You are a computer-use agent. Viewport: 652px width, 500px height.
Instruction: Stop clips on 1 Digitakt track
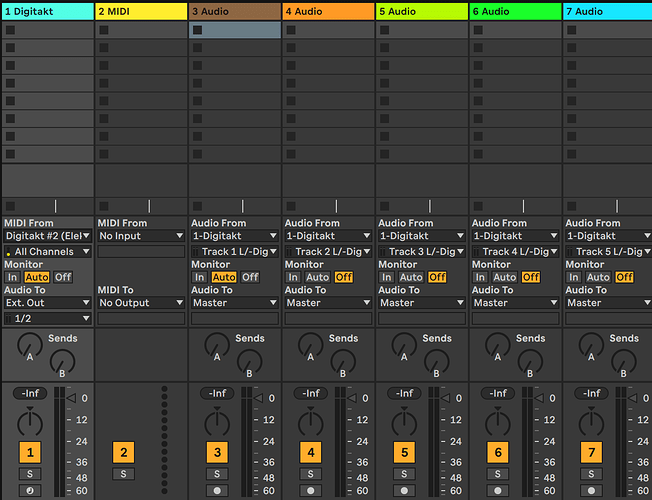[10, 206]
